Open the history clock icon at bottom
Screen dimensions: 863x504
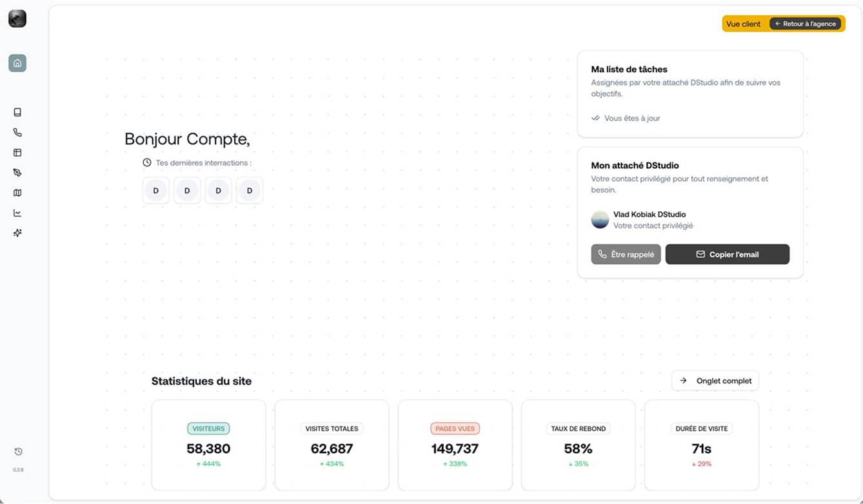[18, 451]
